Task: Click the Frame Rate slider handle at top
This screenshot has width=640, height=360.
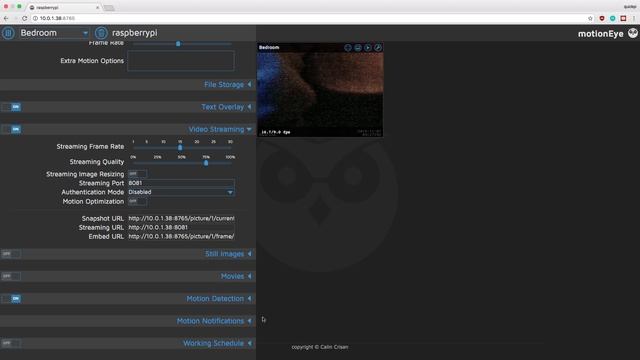Action: pos(178,44)
